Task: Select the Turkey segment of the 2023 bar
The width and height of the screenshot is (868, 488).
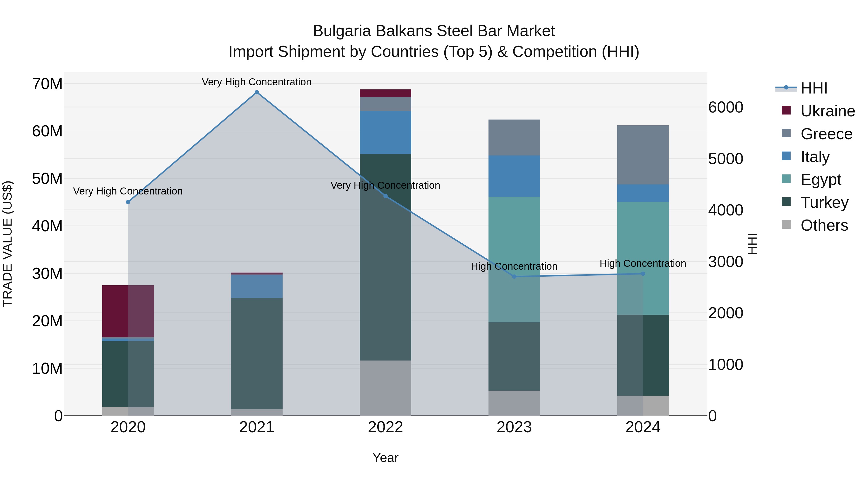Action: point(514,356)
